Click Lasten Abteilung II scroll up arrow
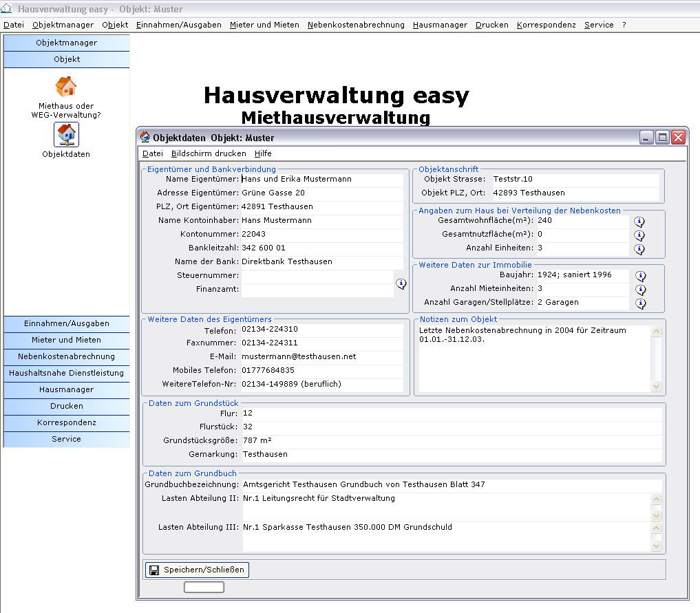 656,499
